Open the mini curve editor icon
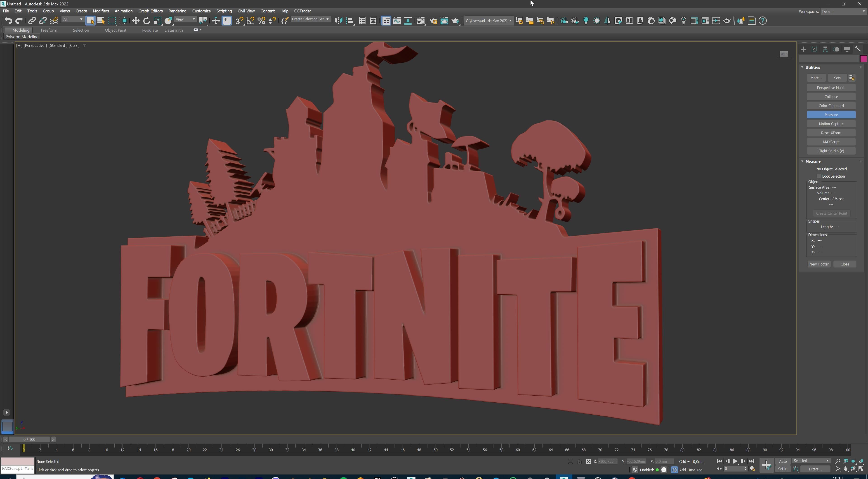The height and width of the screenshot is (479, 868). 10,448
